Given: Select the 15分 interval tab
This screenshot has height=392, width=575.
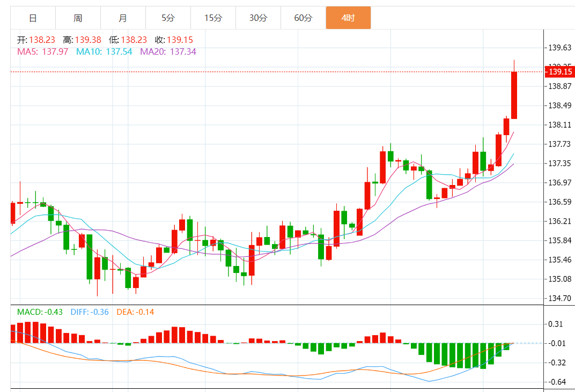Looking at the screenshot, I should point(213,18).
